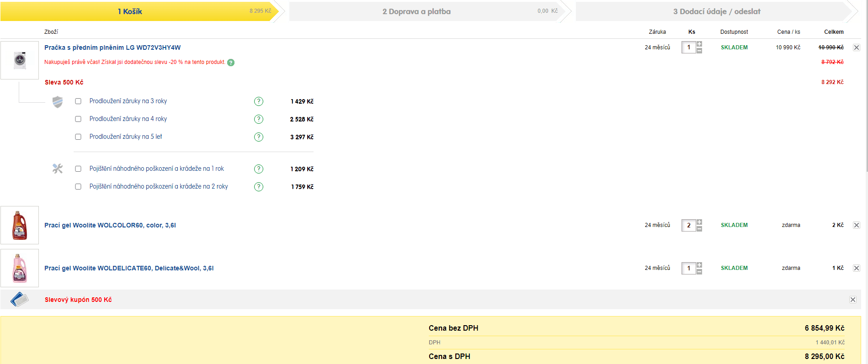The width and height of the screenshot is (868, 364).
Task: Select the unit price 10 990 Kč
Action: (x=788, y=47)
